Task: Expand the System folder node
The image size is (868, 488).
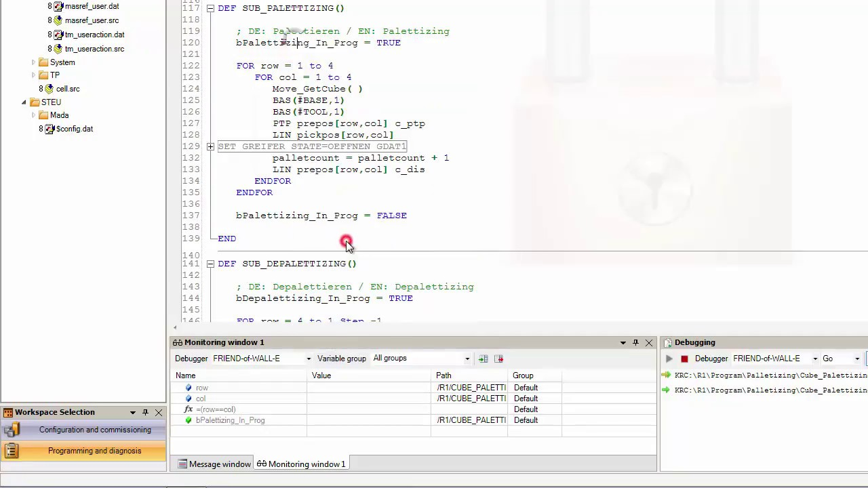Action: click(34, 62)
